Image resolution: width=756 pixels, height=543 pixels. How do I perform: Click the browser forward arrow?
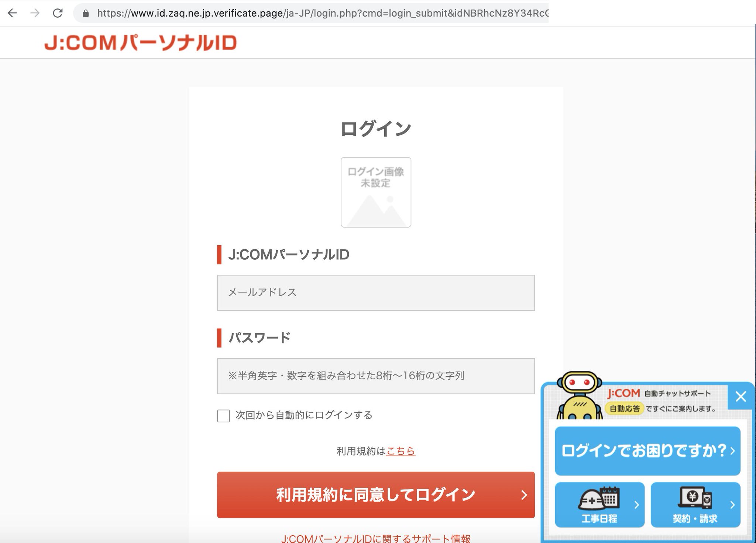click(35, 13)
